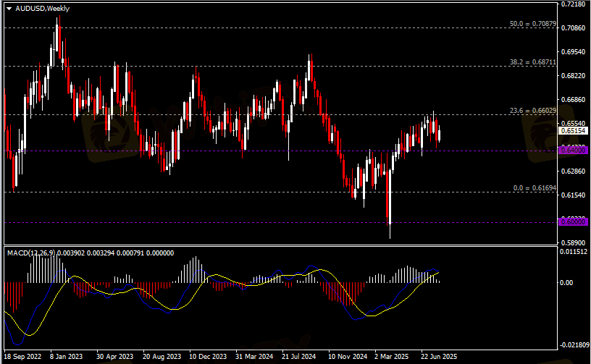Click the AUDUSD,Weekly chart title
This screenshot has height=364, width=591.
[x=43, y=7]
